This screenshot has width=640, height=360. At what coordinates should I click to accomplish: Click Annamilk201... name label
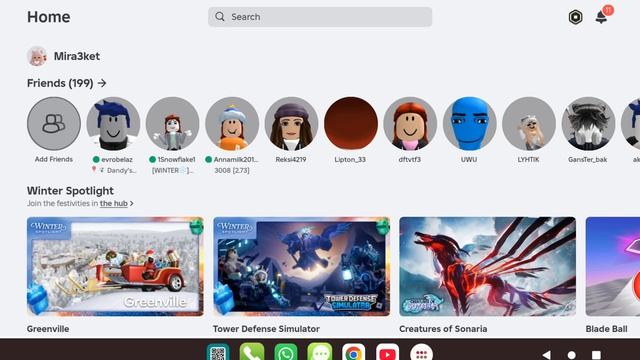point(236,159)
